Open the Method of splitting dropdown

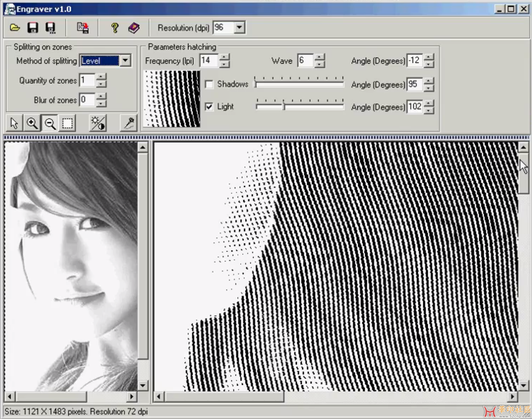(125, 61)
